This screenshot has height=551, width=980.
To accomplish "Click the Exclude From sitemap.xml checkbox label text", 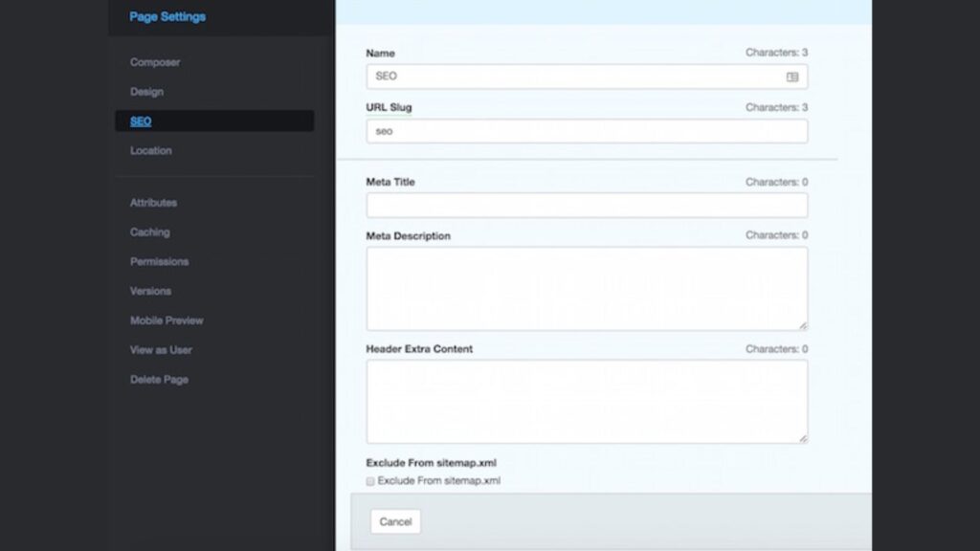I will tap(438, 481).
